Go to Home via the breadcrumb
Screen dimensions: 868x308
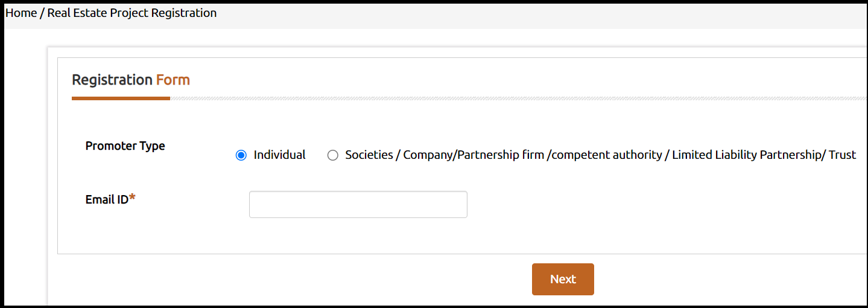coord(21,13)
